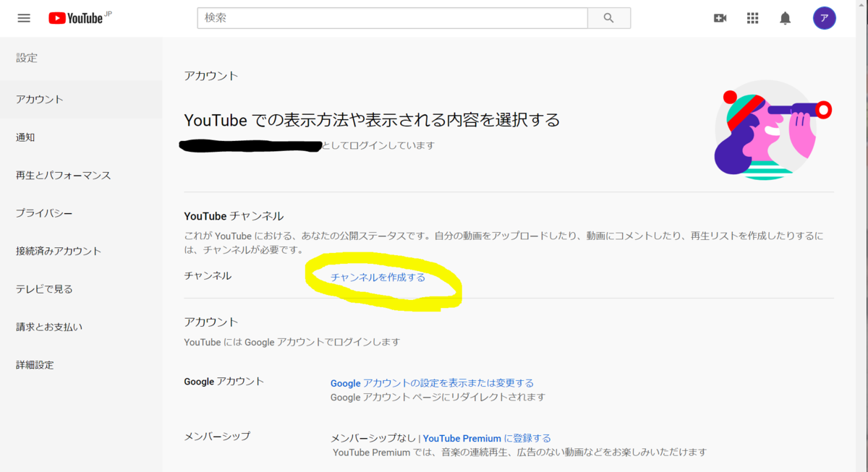Click the 設定 sidebar title
Screen dimensions: 868x472
[27, 58]
